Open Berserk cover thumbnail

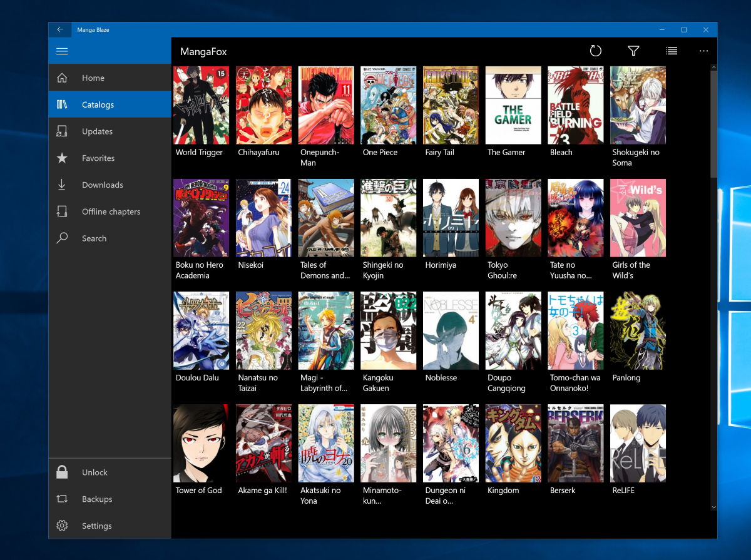[576, 443]
